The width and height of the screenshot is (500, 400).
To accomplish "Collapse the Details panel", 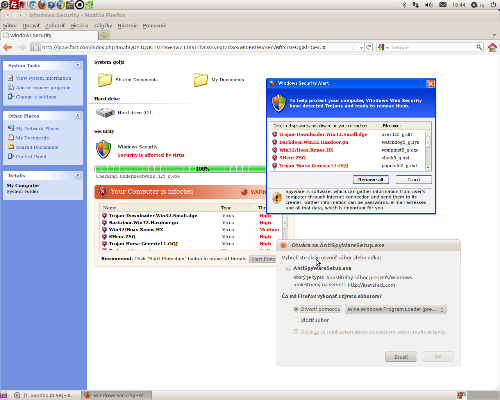I will (78, 175).
